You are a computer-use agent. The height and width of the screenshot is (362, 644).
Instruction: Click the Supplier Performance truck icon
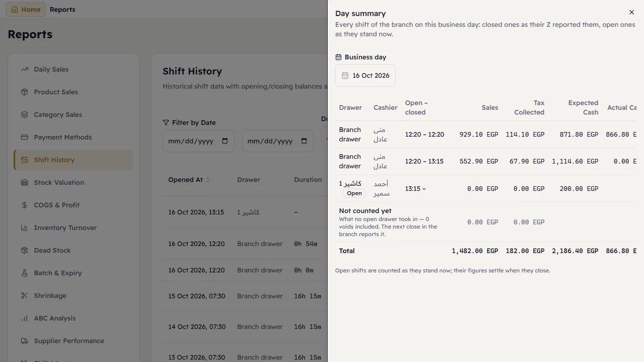click(x=25, y=341)
